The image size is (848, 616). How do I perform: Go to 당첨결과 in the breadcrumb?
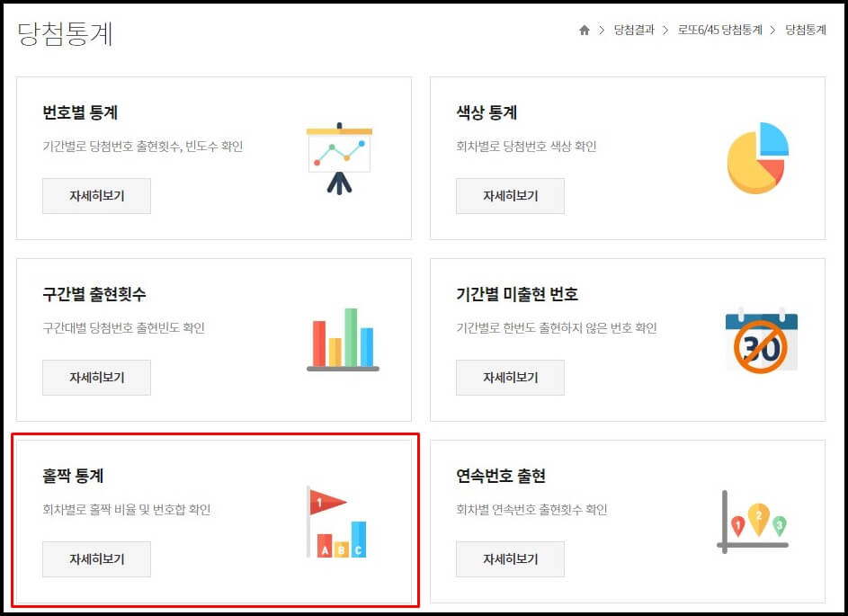tap(634, 31)
